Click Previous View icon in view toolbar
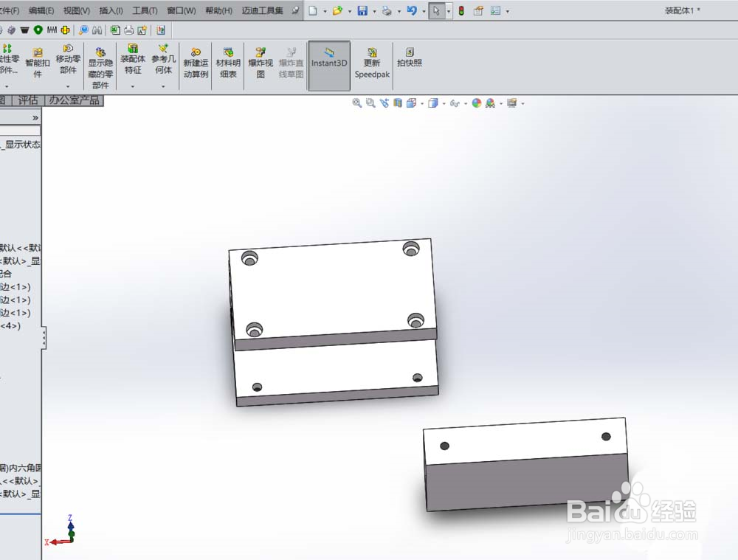Viewport: 738px width, 560px height. tap(384, 103)
